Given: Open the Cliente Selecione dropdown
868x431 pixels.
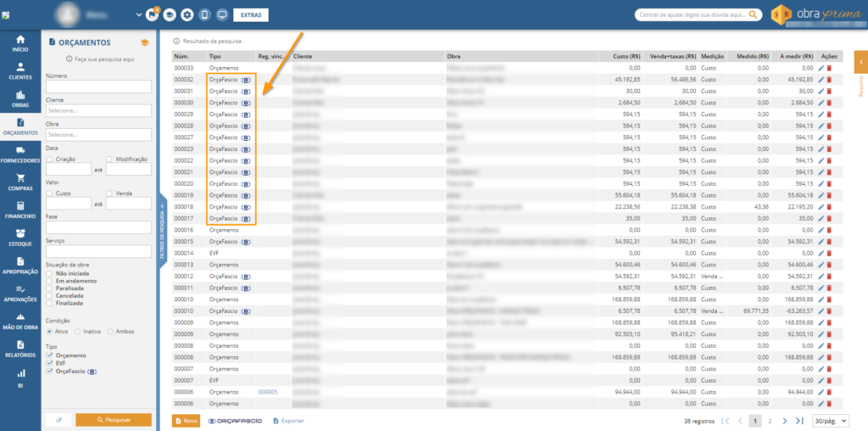Looking at the screenshot, I should (x=98, y=111).
